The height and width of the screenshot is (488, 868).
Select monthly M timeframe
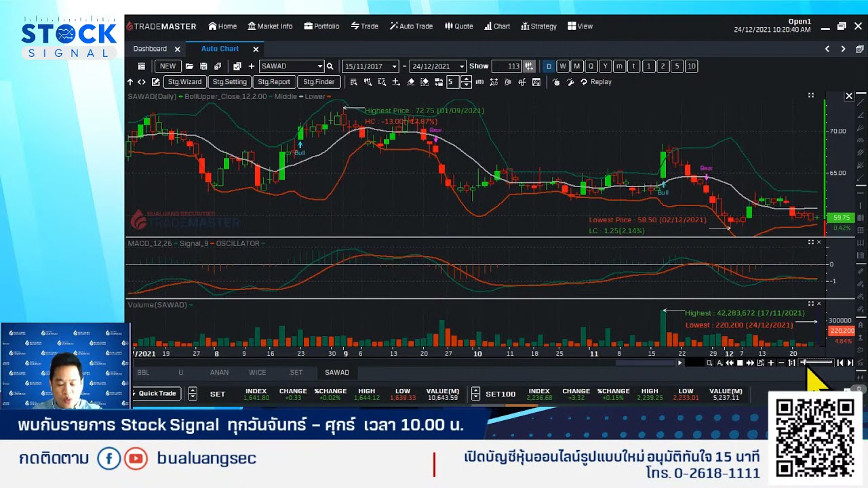click(577, 66)
